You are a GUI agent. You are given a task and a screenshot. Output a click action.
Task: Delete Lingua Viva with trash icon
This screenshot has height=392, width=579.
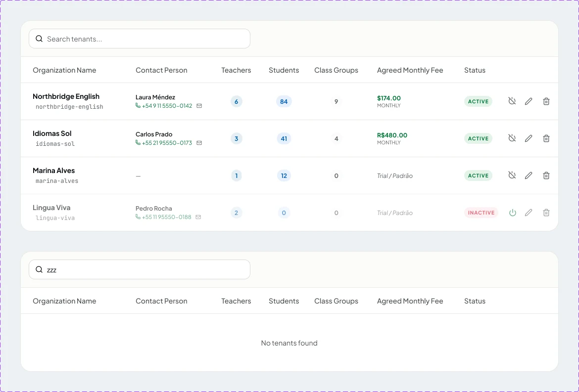(546, 213)
